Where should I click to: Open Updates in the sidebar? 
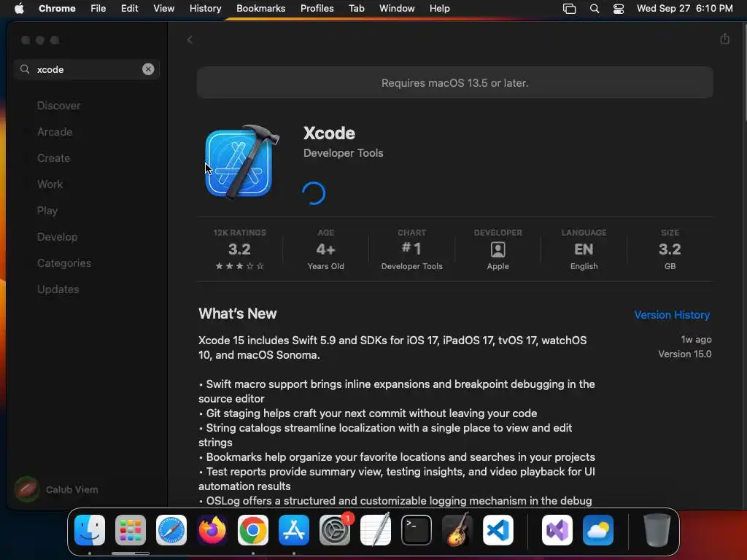click(58, 289)
